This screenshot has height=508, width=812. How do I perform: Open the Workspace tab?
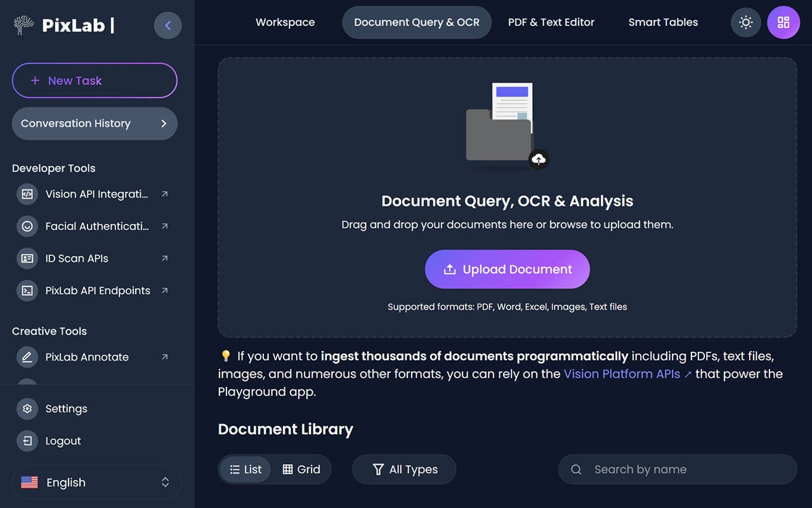tap(285, 22)
